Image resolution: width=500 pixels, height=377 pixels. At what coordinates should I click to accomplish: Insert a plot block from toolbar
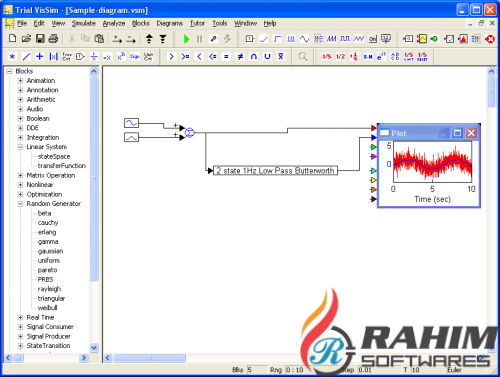point(422,39)
